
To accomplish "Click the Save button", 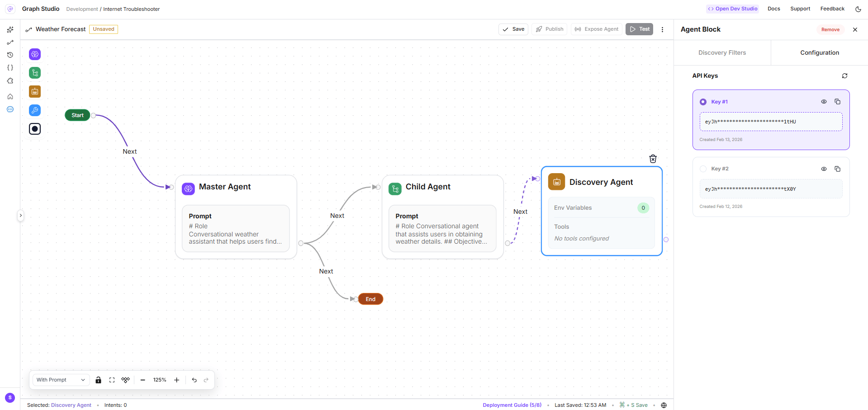I will [513, 29].
